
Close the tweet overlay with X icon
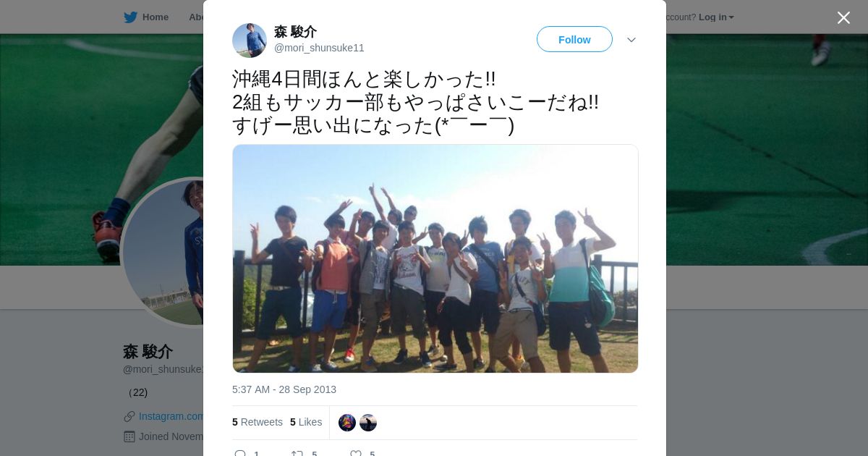coord(843,17)
